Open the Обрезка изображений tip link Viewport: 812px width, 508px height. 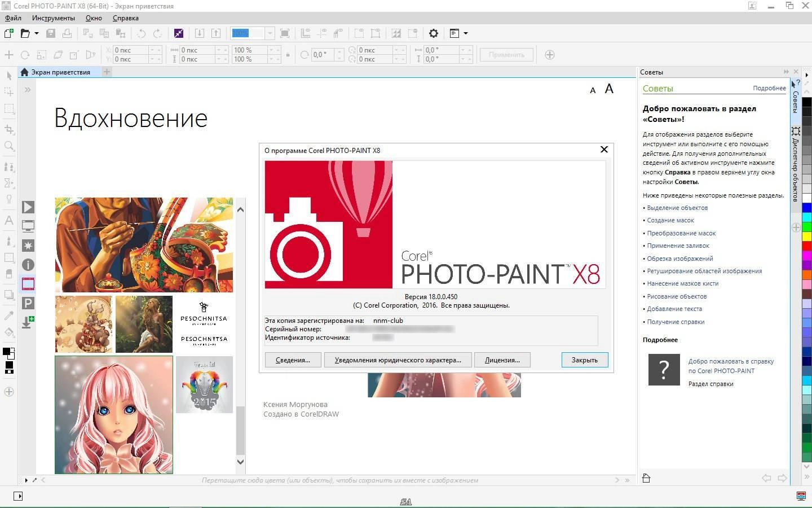coord(680,259)
